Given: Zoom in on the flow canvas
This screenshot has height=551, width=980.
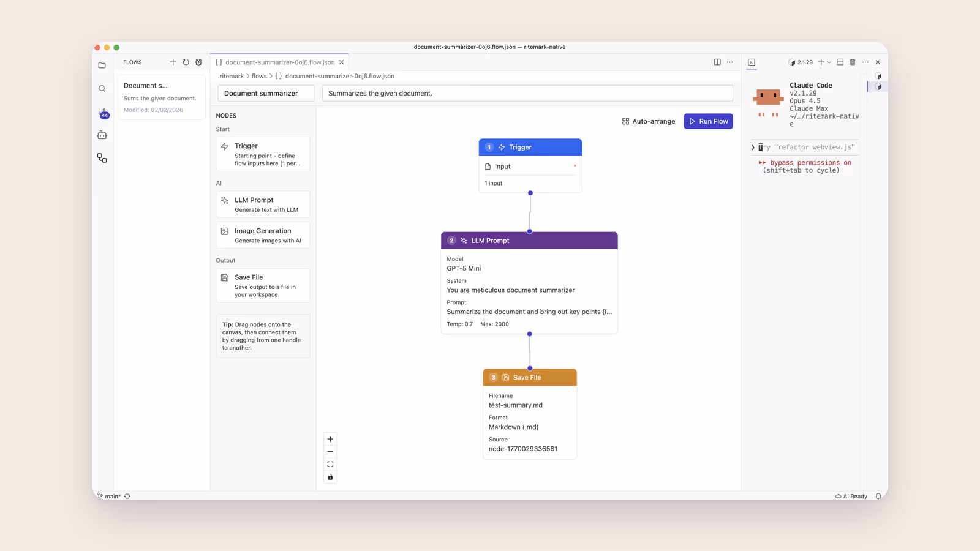Looking at the screenshot, I should tap(330, 439).
